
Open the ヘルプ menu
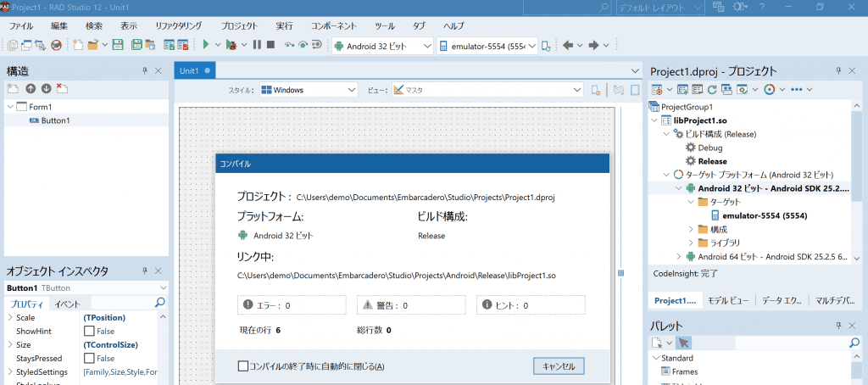point(454,26)
